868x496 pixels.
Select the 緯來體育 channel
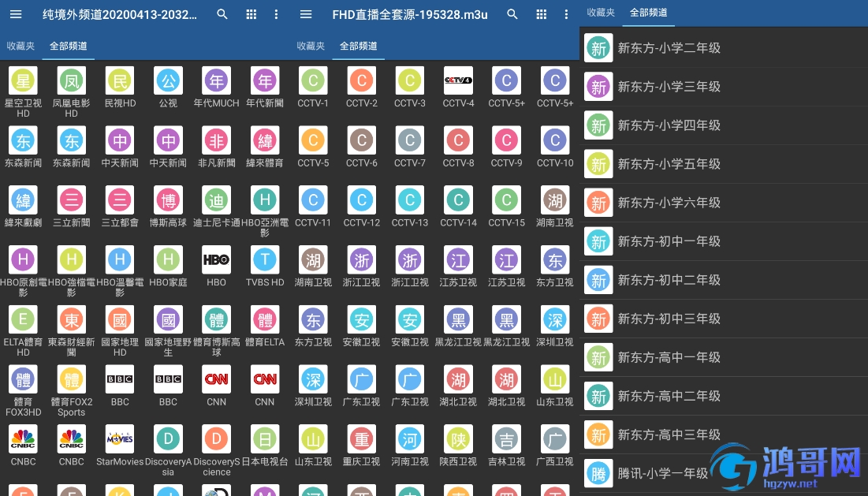point(265,147)
